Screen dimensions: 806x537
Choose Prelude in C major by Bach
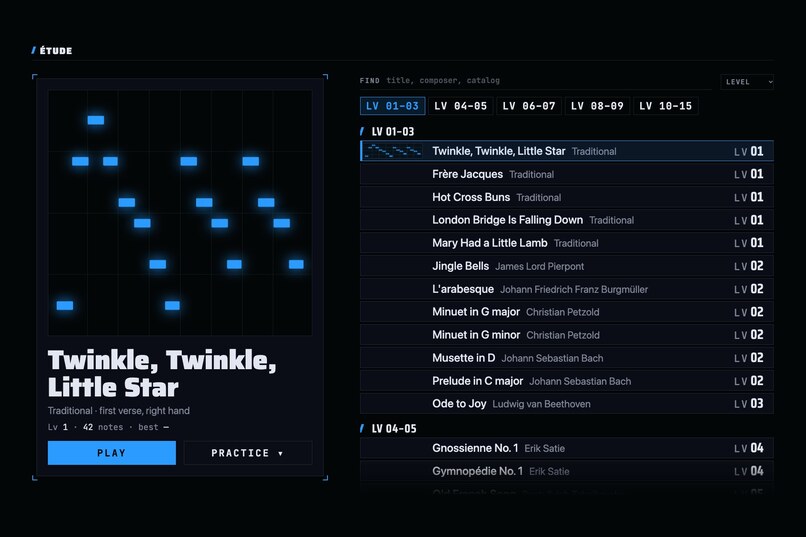coord(566,381)
